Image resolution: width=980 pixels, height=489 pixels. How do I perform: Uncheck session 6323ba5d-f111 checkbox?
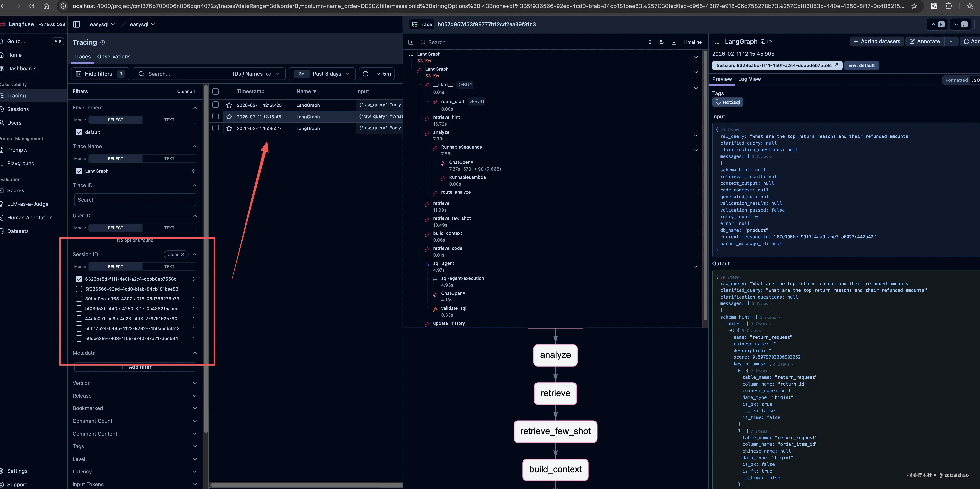79,279
